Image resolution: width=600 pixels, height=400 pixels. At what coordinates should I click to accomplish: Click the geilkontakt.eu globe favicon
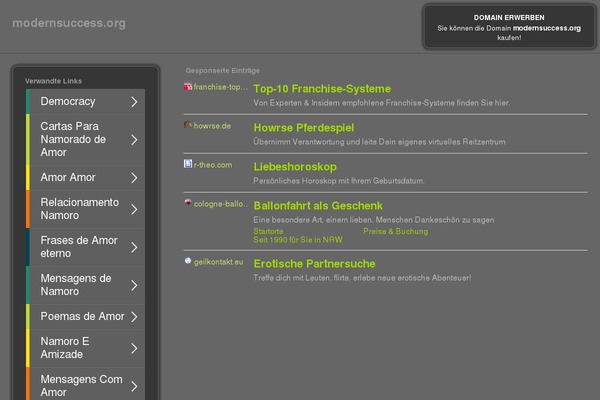pos(188,261)
